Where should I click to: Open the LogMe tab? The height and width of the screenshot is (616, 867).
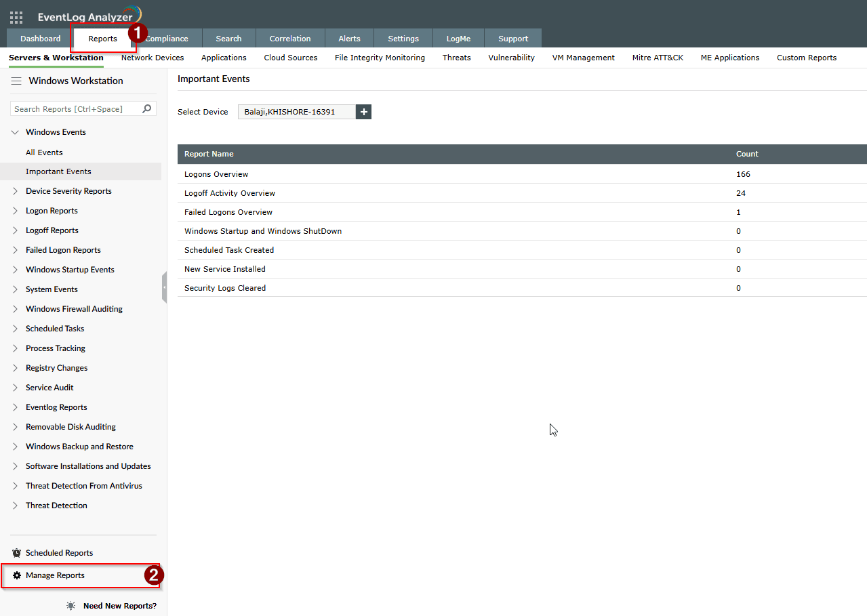click(458, 39)
